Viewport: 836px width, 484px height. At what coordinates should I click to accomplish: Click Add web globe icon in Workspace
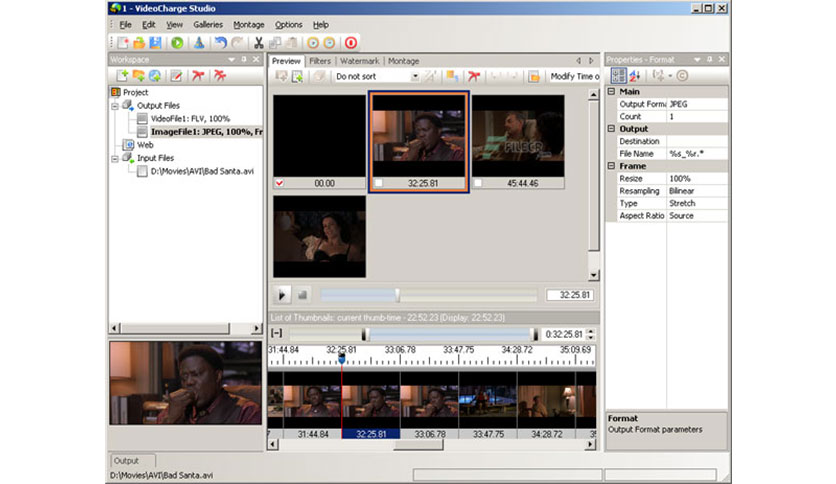155,76
